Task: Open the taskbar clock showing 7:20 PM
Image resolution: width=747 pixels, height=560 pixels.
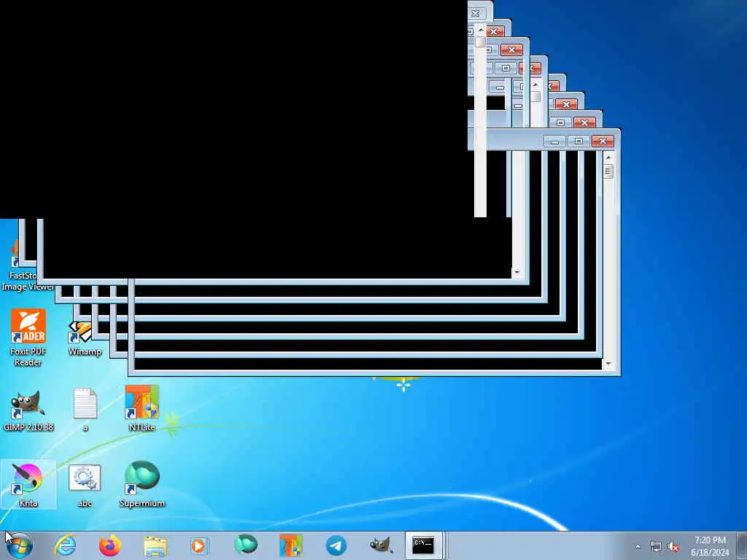Action: (x=710, y=546)
